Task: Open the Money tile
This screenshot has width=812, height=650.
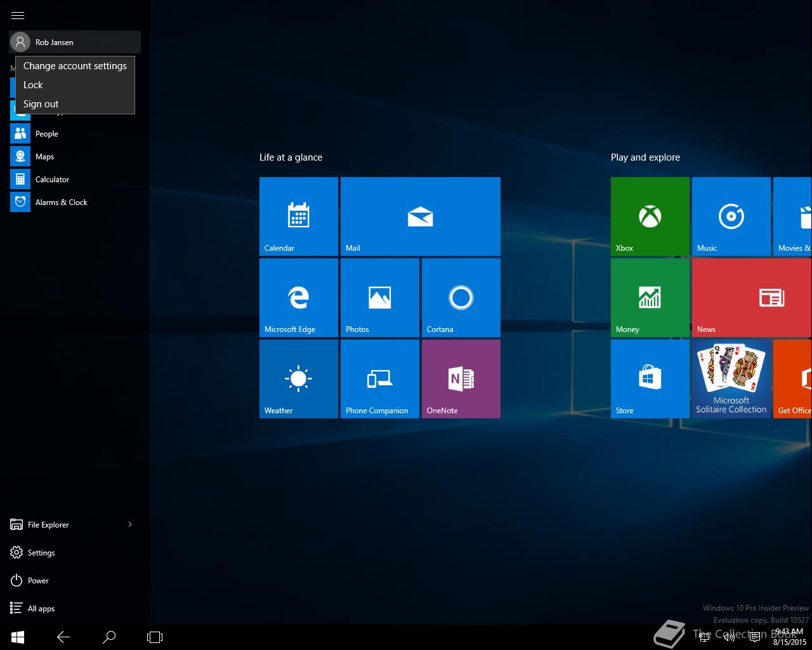Action: (x=650, y=298)
